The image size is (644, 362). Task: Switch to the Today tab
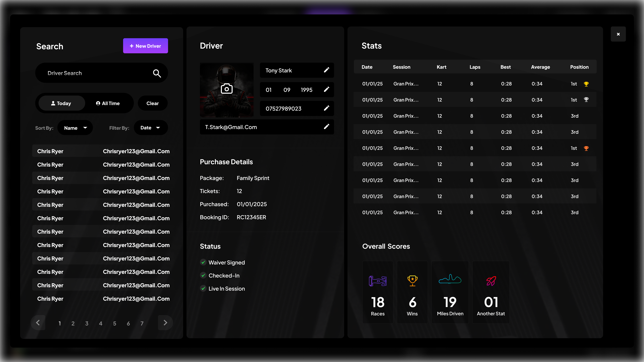62,103
